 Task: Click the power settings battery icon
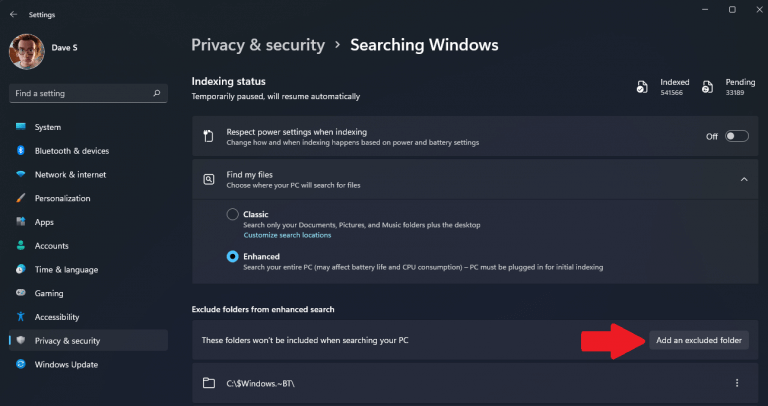(209, 136)
